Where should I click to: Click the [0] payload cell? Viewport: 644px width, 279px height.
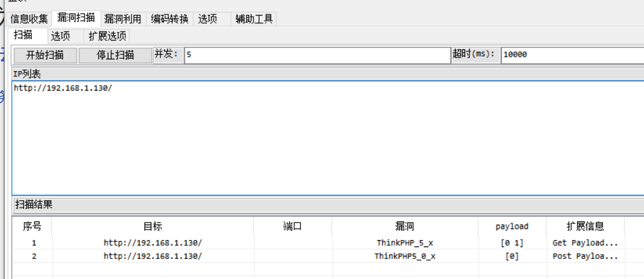[512, 256]
